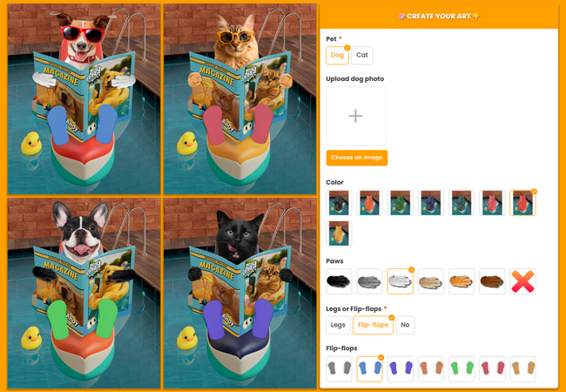Click the red X no-paws icon
This screenshot has height=392, width=566.
(522, 281)
